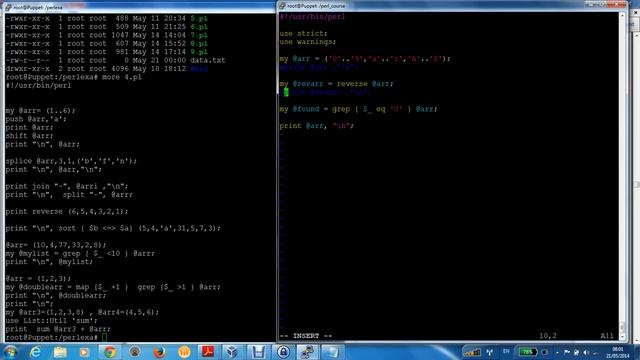
Task: Click the bottom root@Puppet prompt cursor
Action: pyautogui.click(x=104, y=338)
